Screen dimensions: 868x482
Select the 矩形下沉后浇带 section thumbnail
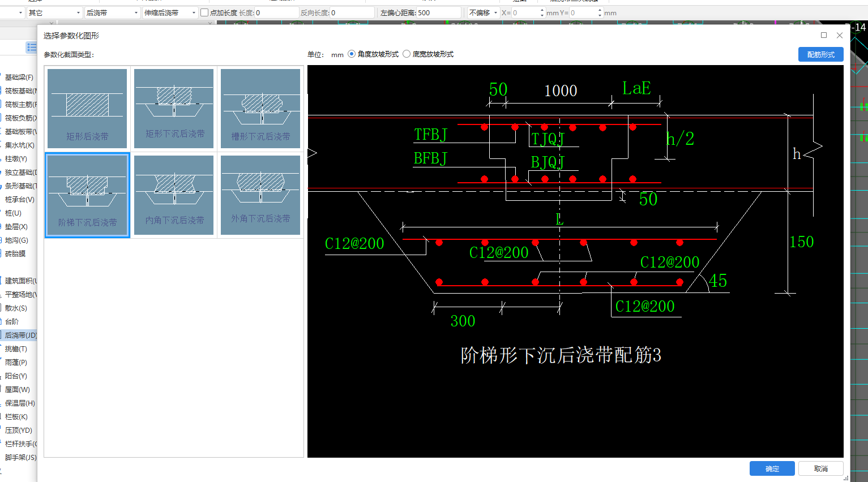[x=174, y=109]
